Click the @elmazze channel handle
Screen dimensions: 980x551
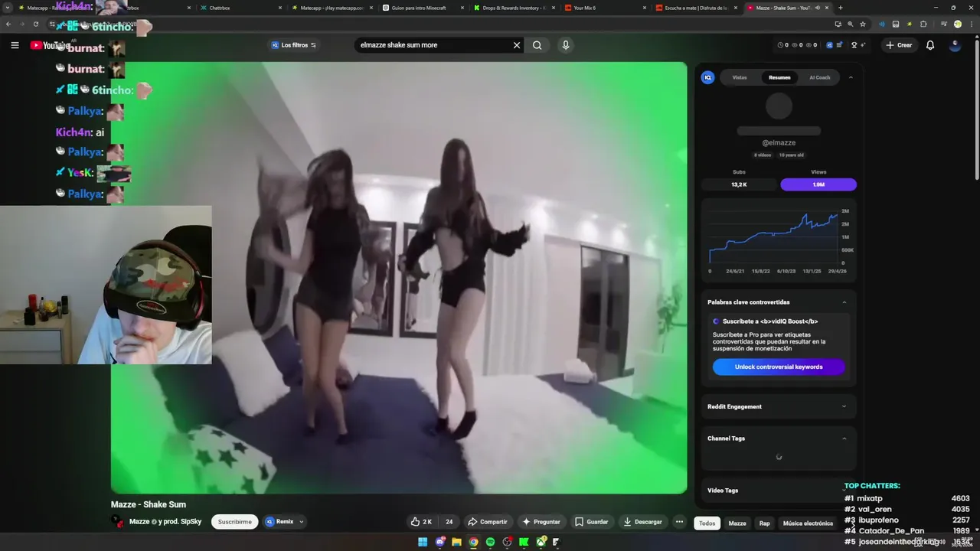pyautogui.click(x=779, y=142)
